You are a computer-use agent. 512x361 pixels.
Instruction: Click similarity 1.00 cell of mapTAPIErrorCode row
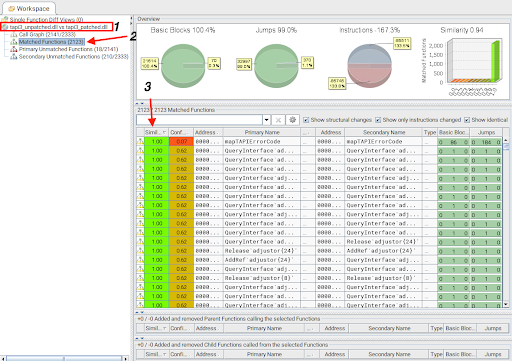pyautogui.click(x=156, y=142)
